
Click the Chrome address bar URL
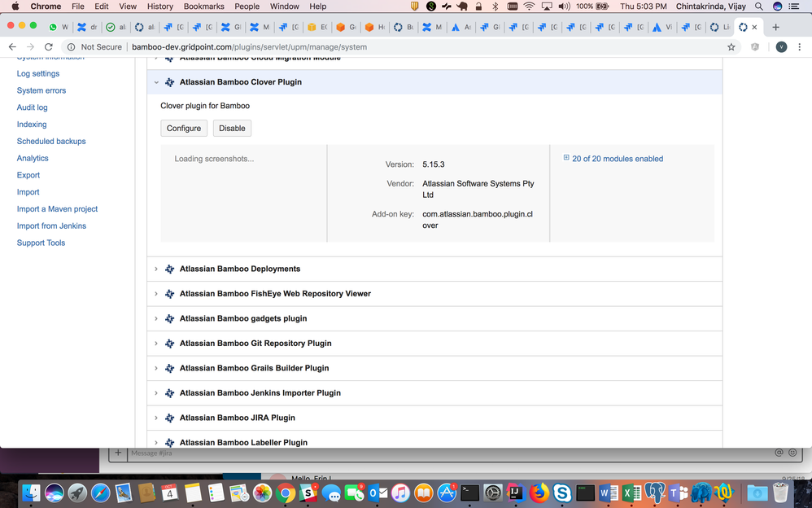point(249,47)
